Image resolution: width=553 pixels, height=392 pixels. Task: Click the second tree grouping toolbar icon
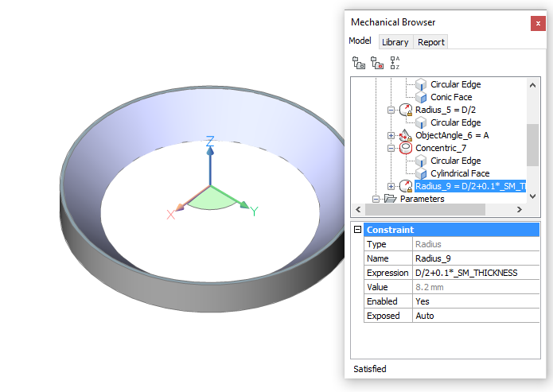(376, 63)
